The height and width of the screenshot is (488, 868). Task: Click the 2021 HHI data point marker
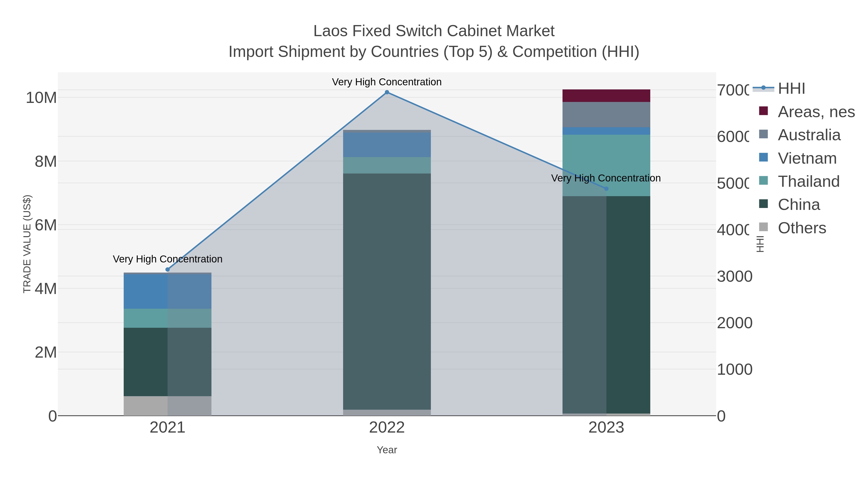[168, 269]
